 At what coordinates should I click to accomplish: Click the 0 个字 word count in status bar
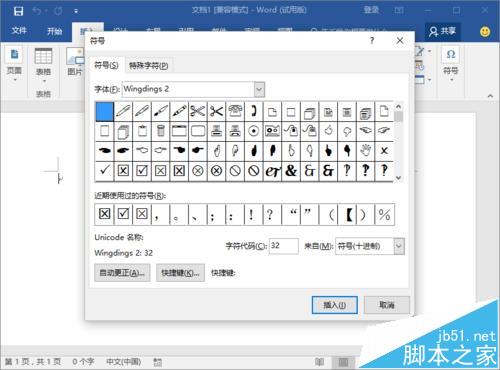tap(83, 362)
